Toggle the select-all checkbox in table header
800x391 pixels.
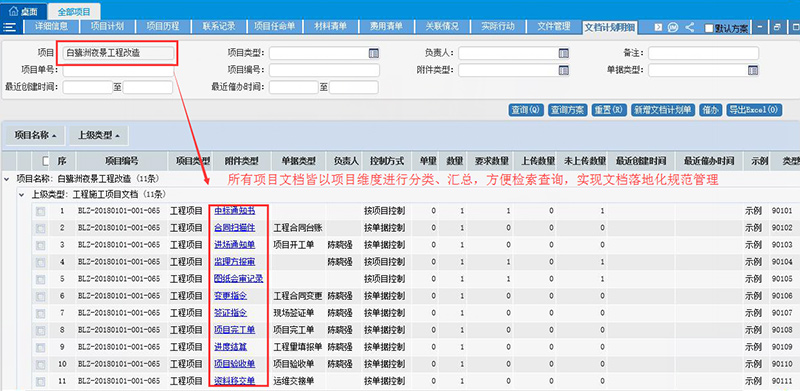tap(46, 161)
